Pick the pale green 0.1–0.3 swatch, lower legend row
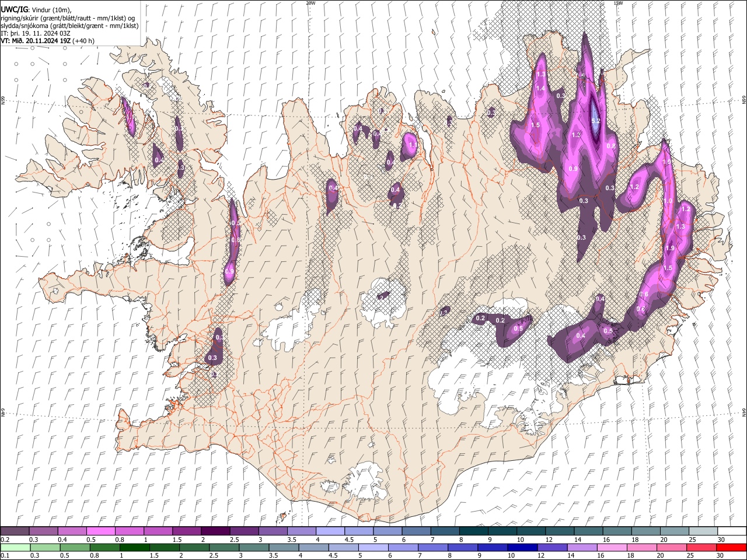The image size is (747, 560). coord(15,547)
